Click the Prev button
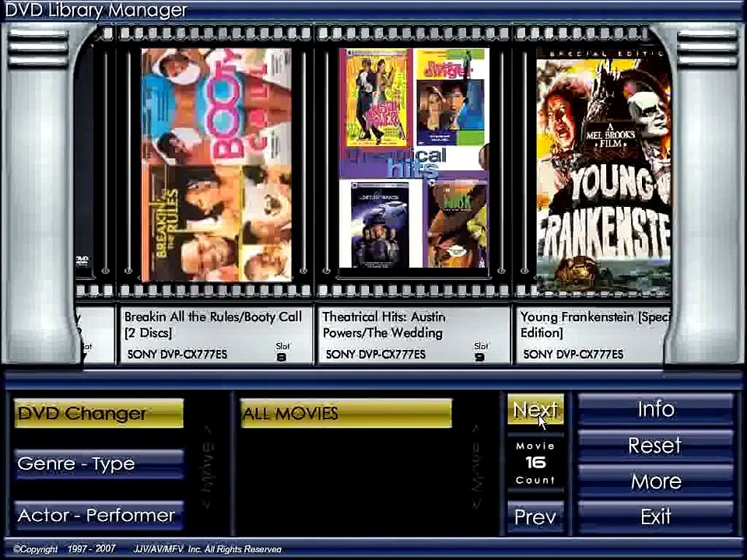747x560 pixels. 535,516
